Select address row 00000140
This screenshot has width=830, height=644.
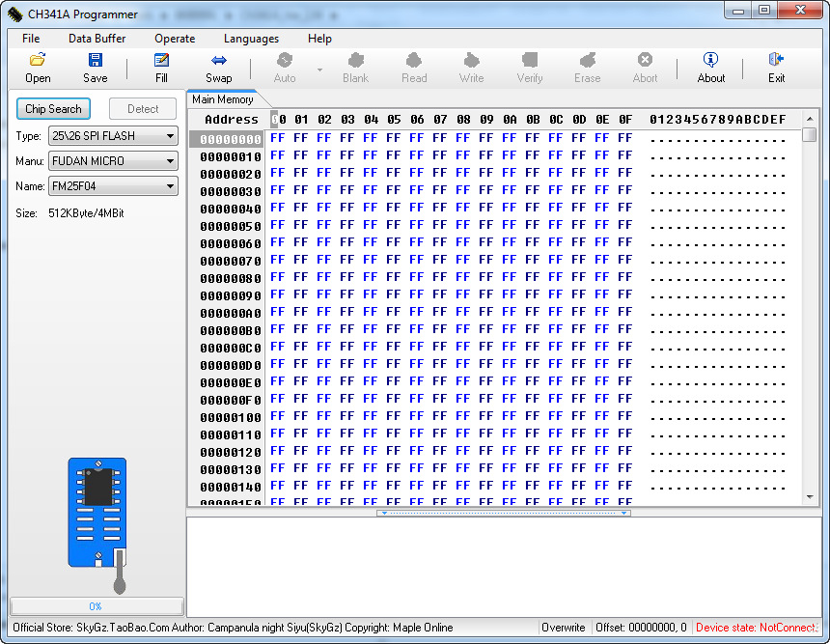(x=231, y=487)
